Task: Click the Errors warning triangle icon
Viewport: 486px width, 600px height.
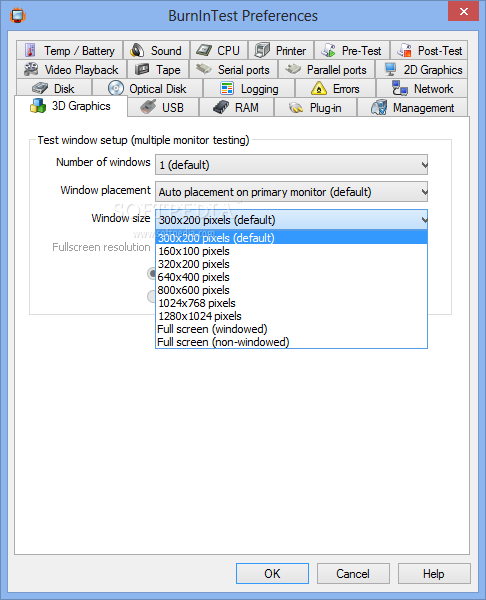Action: [319, 88]
